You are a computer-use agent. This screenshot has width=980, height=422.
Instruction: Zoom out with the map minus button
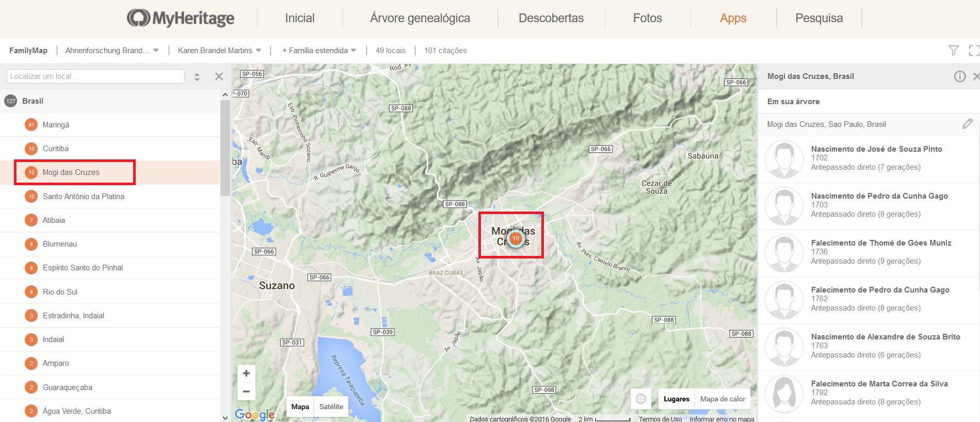point(246,392)
